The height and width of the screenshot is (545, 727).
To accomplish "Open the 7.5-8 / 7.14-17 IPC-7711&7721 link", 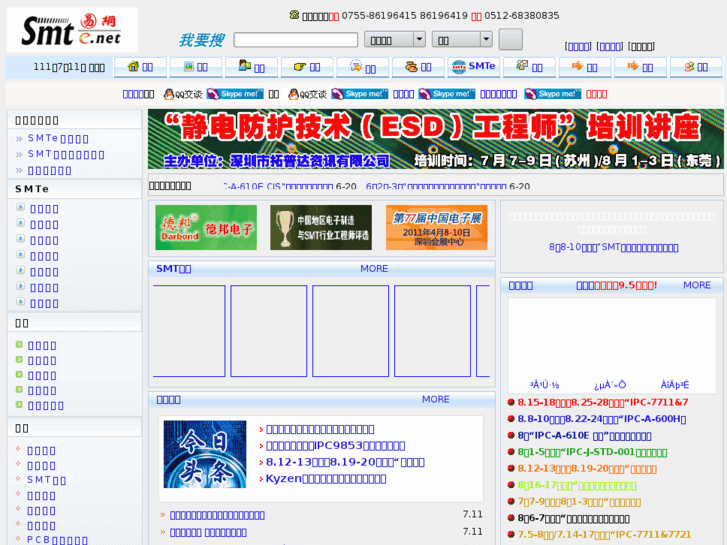I will click(604, 534).
